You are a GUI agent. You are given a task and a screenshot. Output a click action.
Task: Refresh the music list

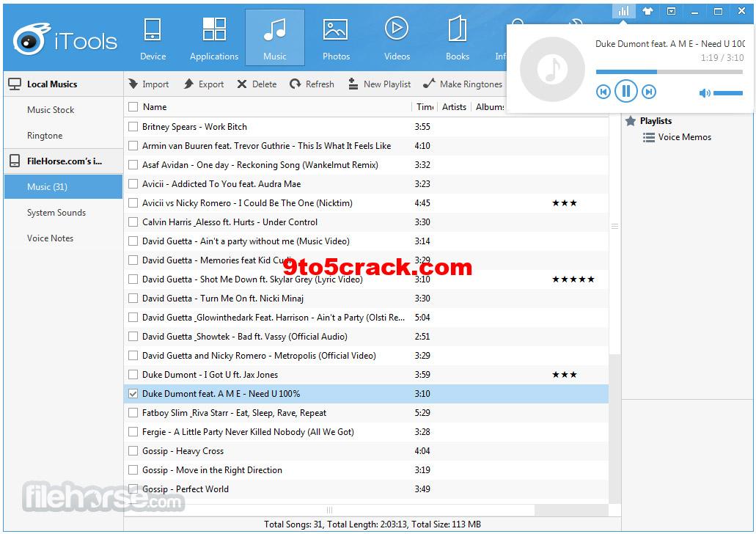tap(312, 84)
